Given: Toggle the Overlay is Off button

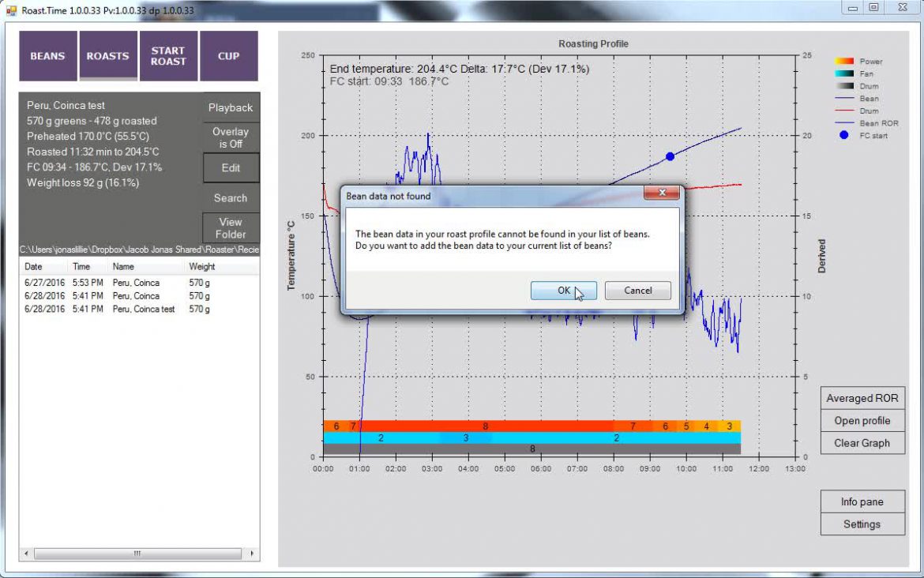Looking at the screenshot, I should 231,138.
